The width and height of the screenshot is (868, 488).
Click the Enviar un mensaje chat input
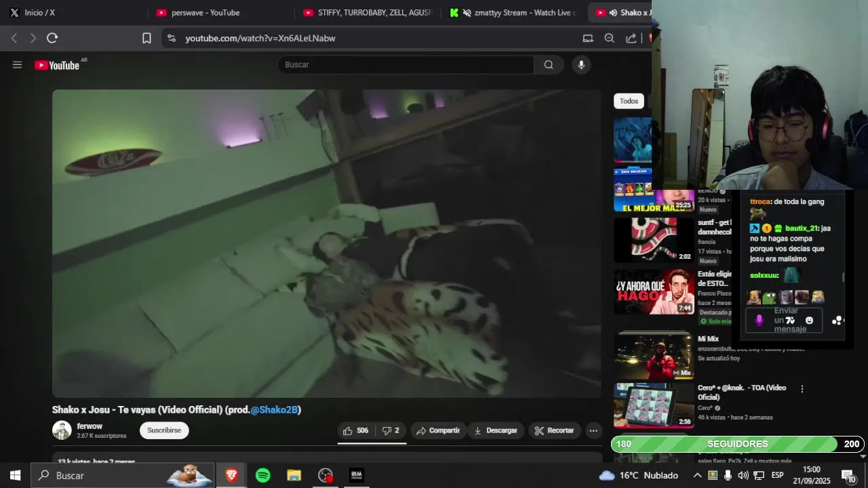(x=784, y=321)
